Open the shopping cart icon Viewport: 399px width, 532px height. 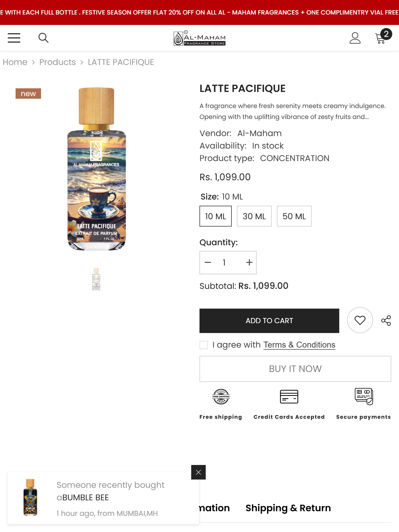pyautogui.click(x=381, y=38)
